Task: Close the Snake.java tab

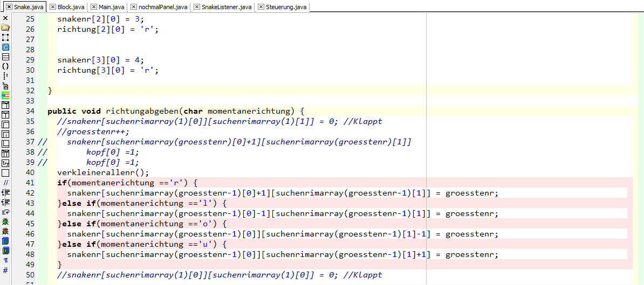Action: pyautogui.click(x=9, y=7)
